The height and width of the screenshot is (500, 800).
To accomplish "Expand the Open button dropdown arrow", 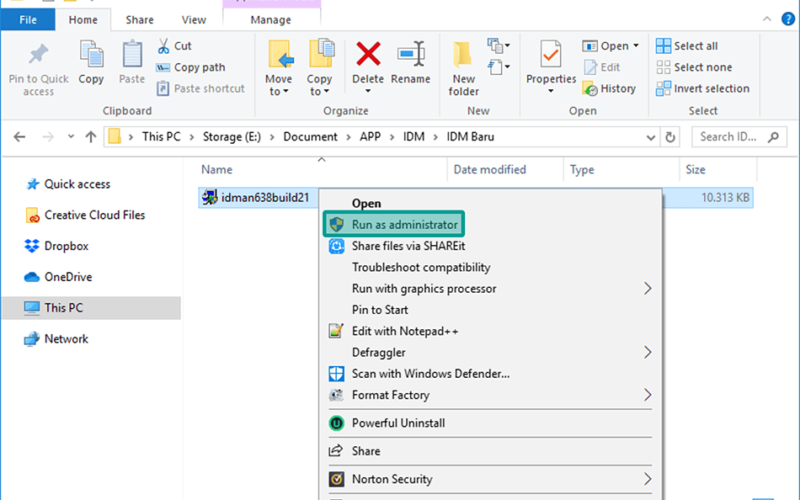I will (x=636, y=46).
